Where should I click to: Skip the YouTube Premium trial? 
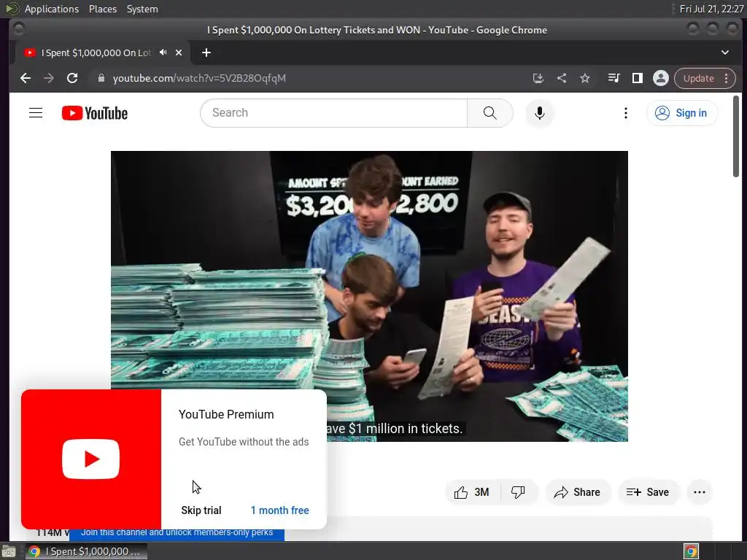pos(201,510)
